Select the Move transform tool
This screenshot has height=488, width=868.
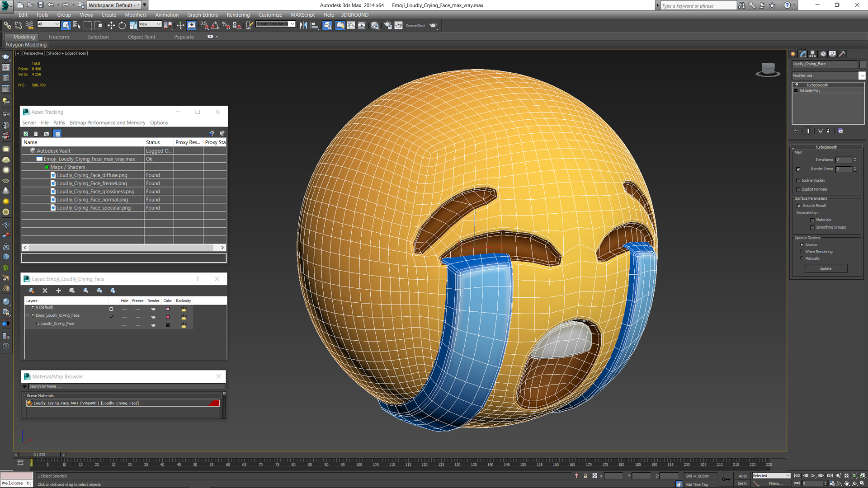111,26
